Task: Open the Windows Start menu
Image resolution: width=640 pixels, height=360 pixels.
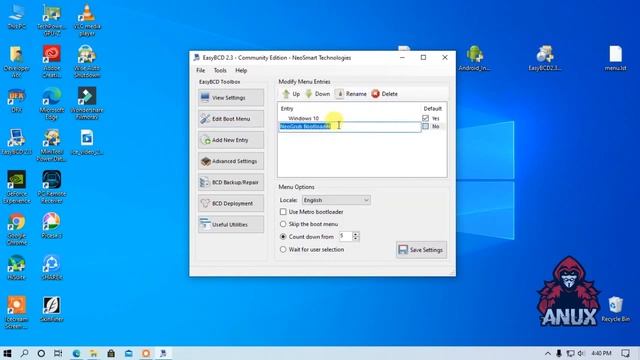Action: tap(7, 353)
